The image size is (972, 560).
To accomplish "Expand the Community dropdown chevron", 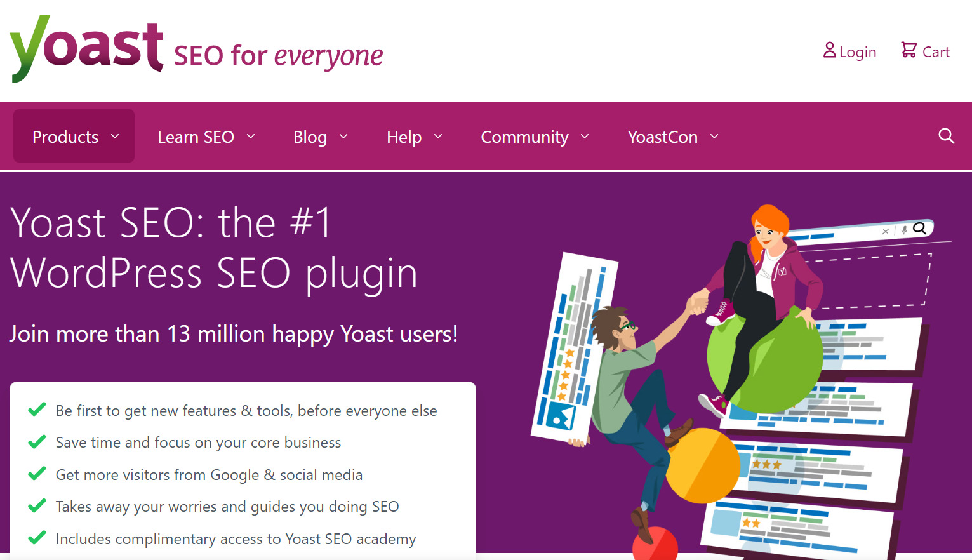I will coord(585,137).
